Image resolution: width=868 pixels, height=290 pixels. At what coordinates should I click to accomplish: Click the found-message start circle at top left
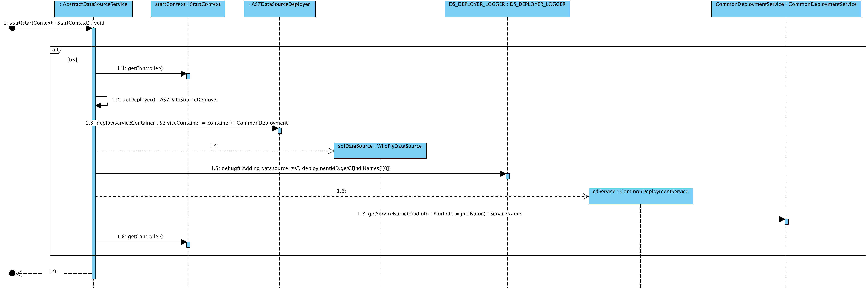point(12,28)
